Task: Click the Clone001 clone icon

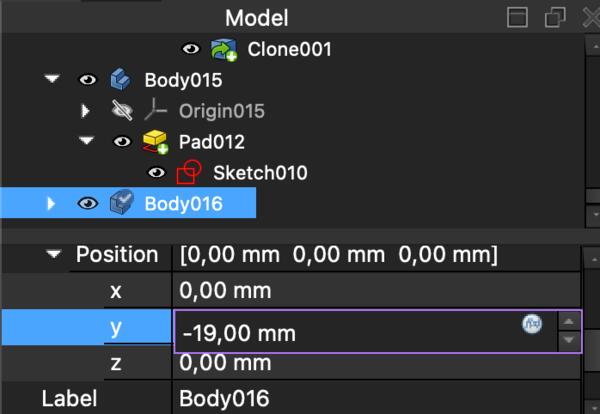Action: point(224,49)
